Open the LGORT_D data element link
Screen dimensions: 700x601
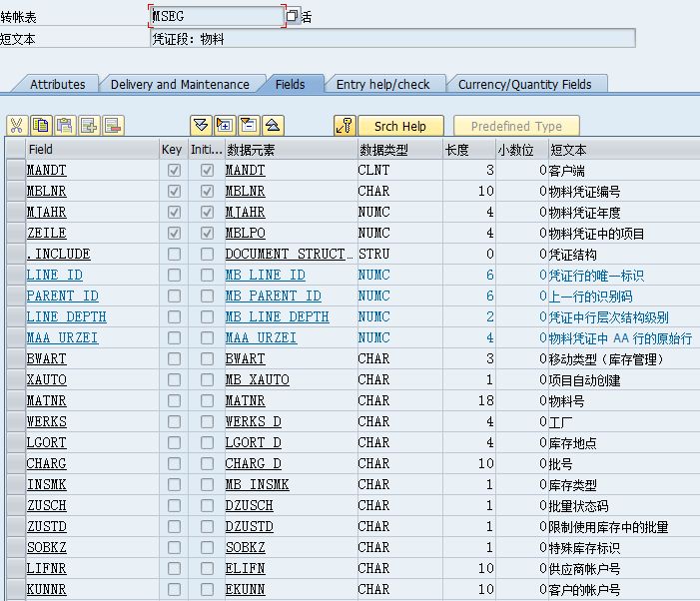tap(253, 442)
